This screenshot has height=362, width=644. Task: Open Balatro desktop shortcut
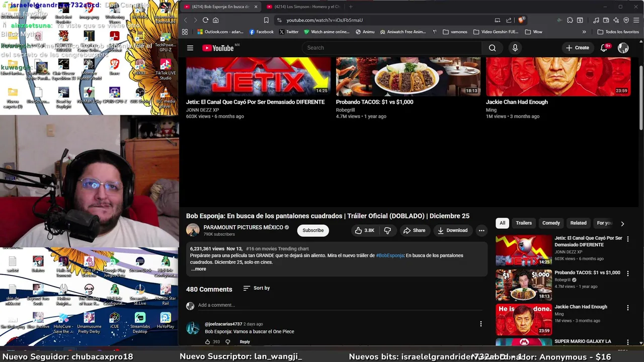38,264
